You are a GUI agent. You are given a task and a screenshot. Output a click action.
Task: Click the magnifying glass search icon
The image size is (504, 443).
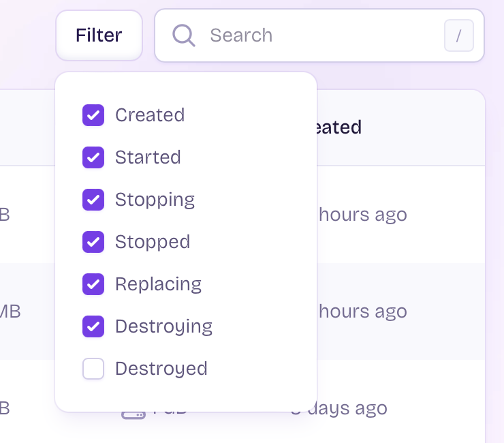[x=183, y=35]
